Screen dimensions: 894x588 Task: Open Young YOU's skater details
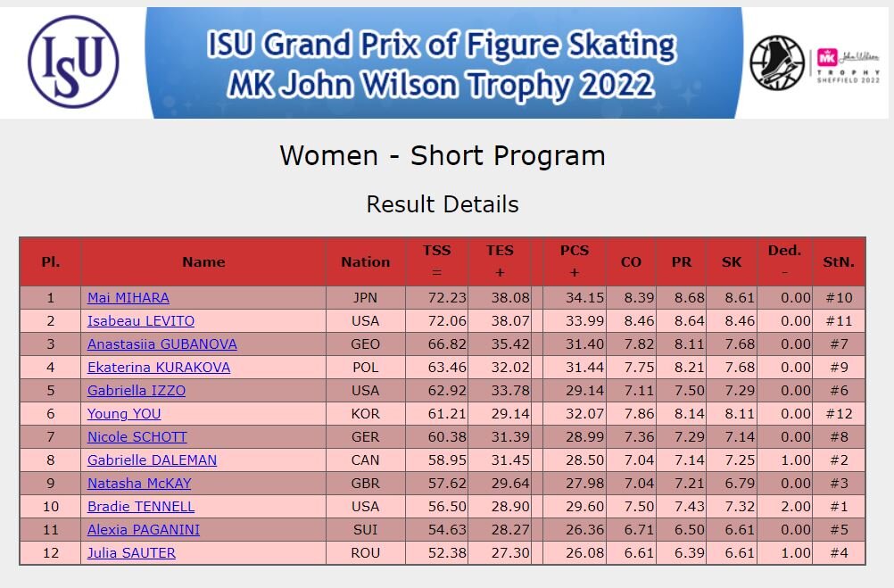[x=124, y=414]
